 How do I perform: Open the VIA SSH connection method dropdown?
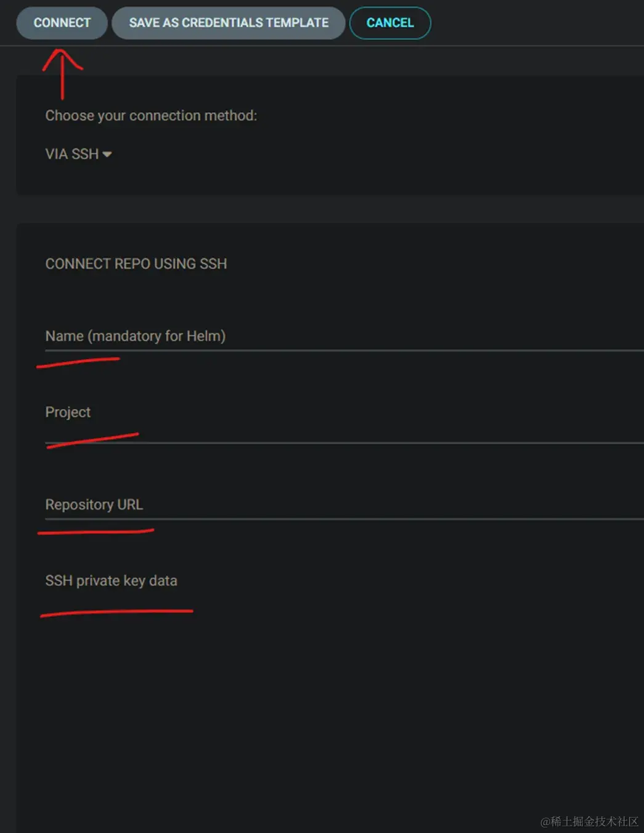point(78,154)
